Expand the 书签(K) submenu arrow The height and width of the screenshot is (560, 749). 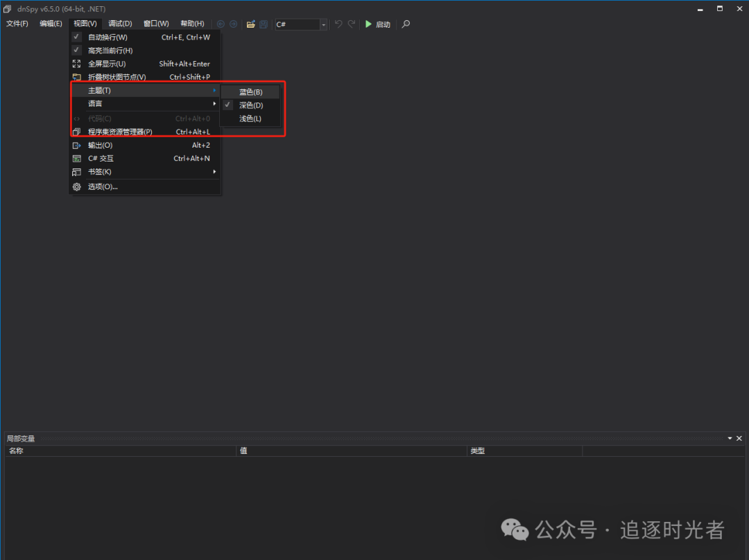[214, 171]
